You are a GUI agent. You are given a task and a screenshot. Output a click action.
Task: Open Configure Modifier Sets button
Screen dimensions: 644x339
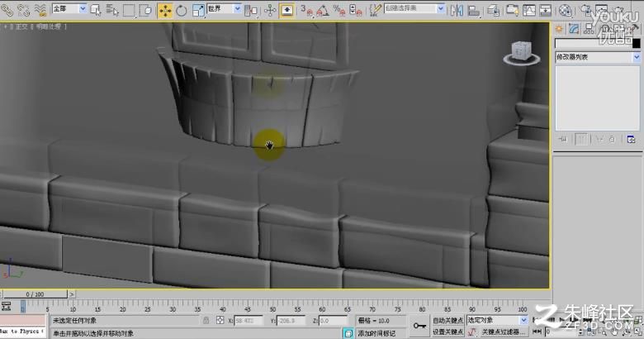(x=631, y=140)
